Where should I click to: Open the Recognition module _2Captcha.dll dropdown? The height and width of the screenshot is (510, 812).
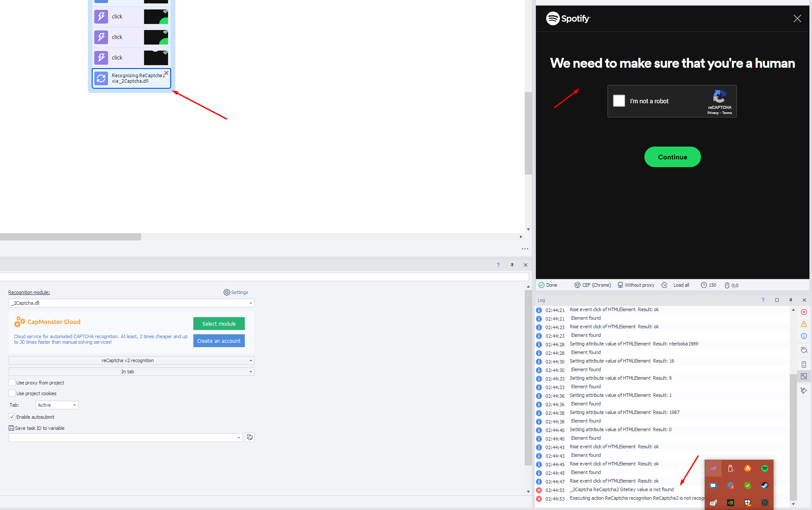pos(131,303)
